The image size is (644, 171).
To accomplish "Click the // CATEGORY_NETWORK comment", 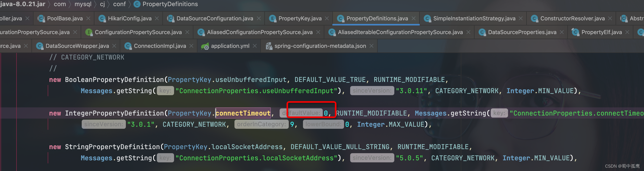I will pos(87,57).
